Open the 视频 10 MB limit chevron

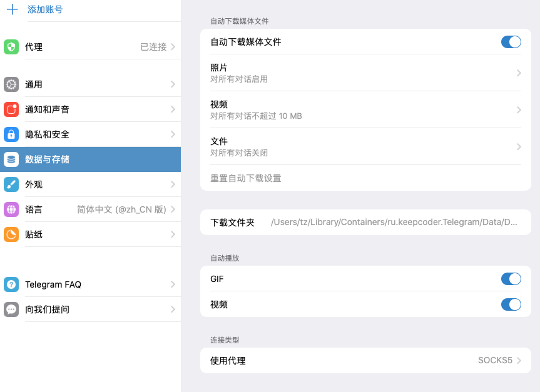(519, 110)
